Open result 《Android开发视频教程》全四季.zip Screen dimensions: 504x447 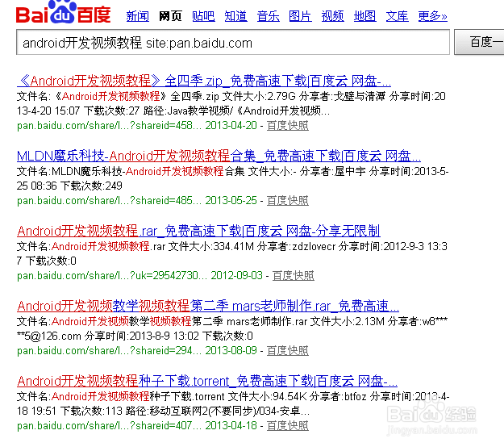(x=204, y=81)
